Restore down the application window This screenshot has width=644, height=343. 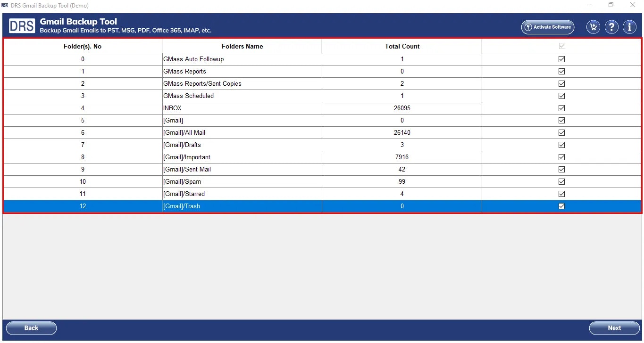pos(611,5)
